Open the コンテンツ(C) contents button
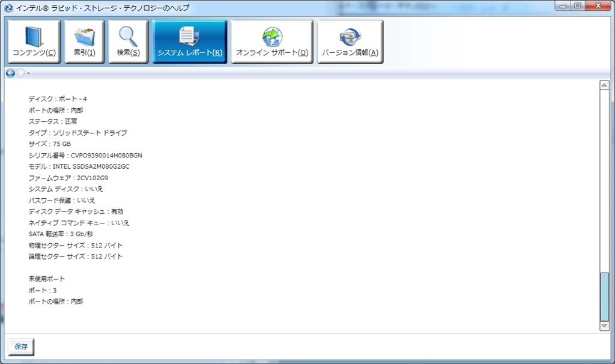 point(34,41)
